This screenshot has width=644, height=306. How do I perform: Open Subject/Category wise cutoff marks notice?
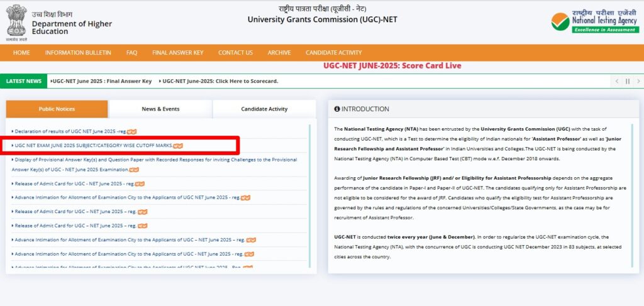pyautogui.click(x=93, y=146)
